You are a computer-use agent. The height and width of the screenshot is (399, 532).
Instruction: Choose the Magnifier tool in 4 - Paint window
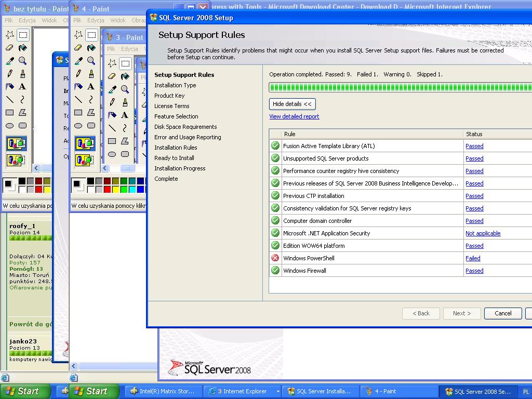pyautogui.click(x=91, y=61)
